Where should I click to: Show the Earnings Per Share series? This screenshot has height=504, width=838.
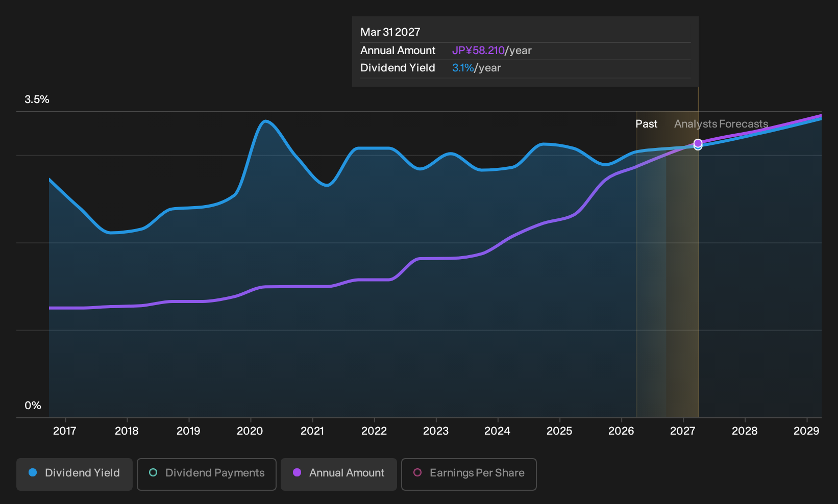point(469,474)
